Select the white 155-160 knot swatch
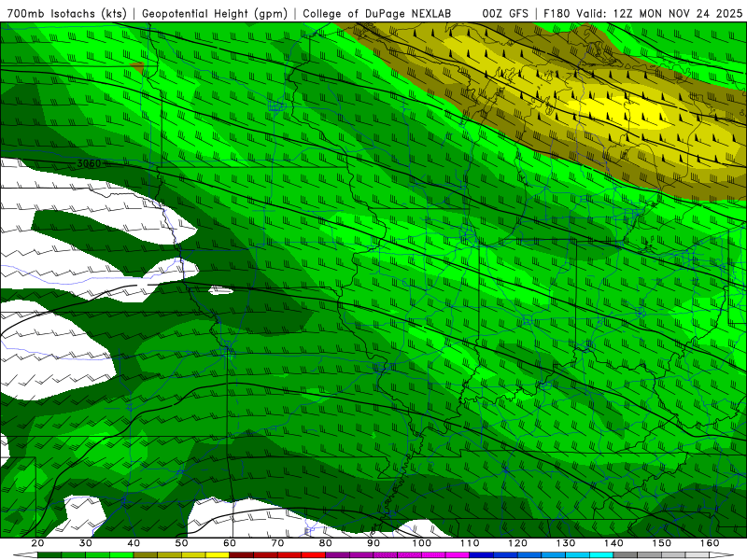747x560 pixels. (698, 554)
